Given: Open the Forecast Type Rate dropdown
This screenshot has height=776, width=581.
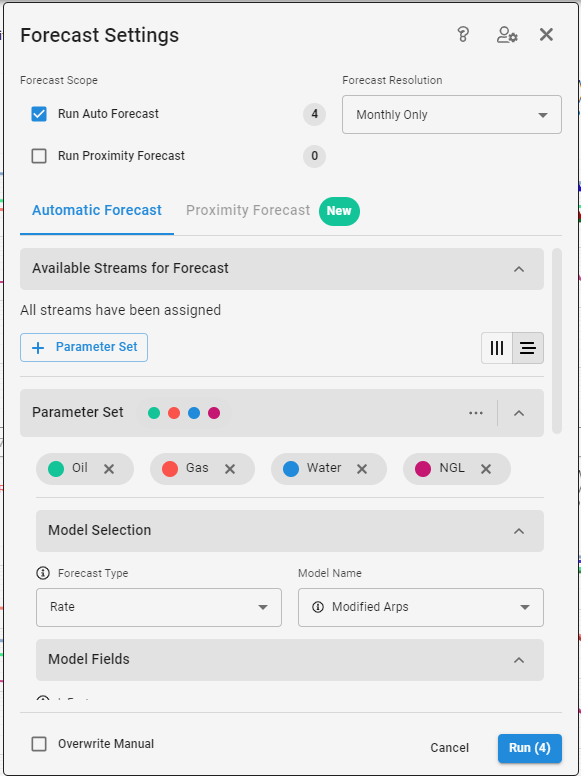Looking at the screenshot, I should tap(159, 607).
